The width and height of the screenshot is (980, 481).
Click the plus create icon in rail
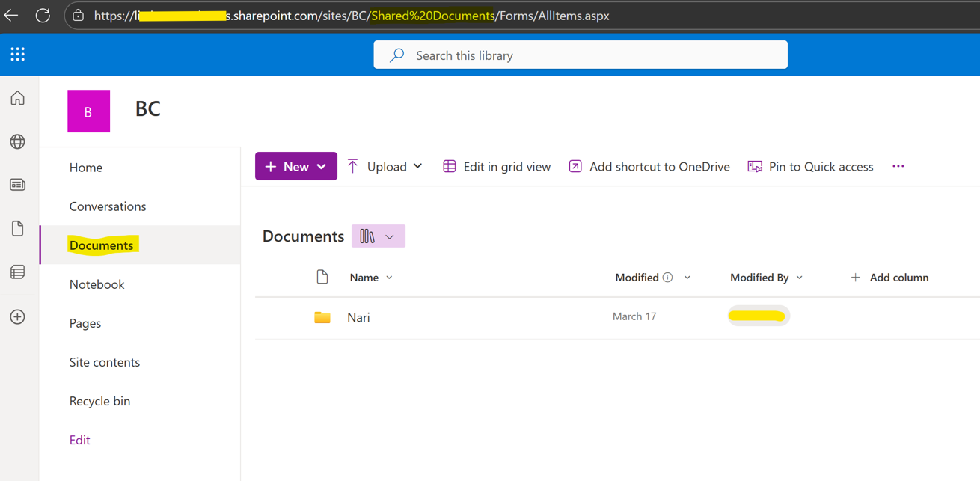tap(18, 317)
